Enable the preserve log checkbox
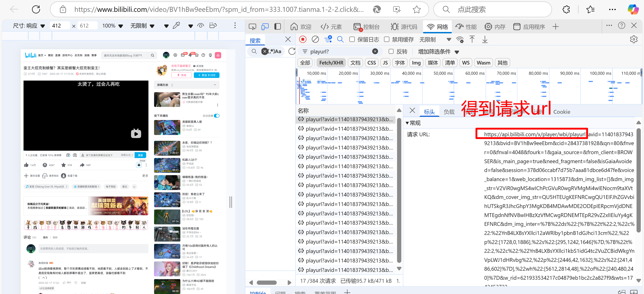 pyautogui.click(x=352, y=39)
